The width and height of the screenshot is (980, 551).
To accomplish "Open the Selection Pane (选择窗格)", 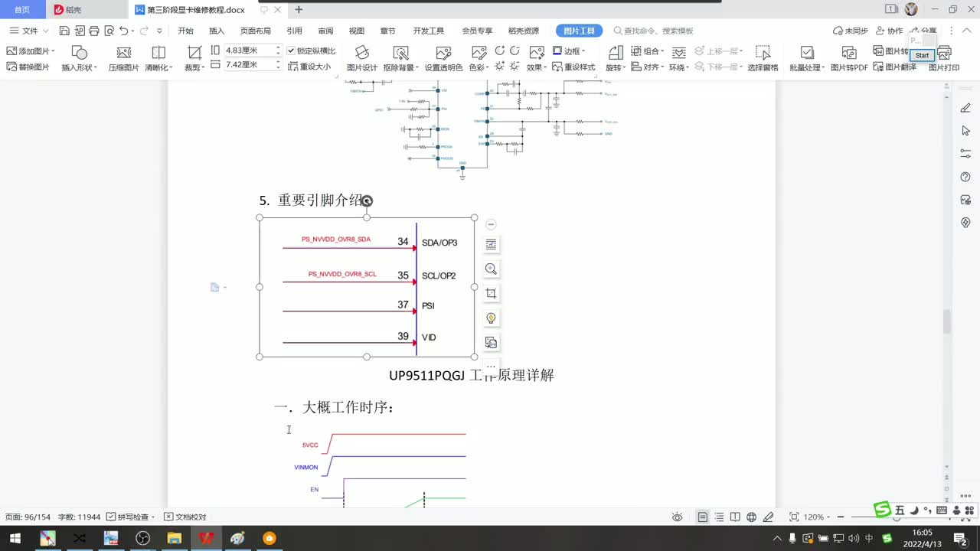I will (763, 57).
